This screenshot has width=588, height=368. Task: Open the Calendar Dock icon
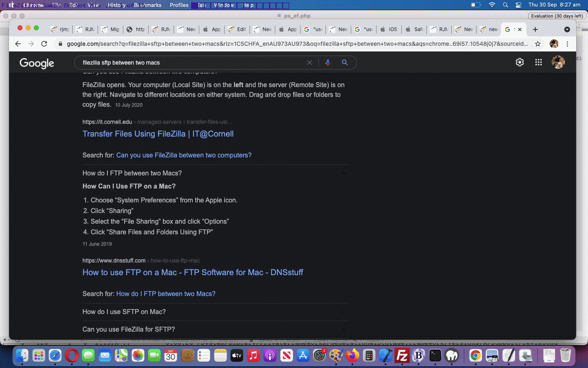click(x=171, y=355)
